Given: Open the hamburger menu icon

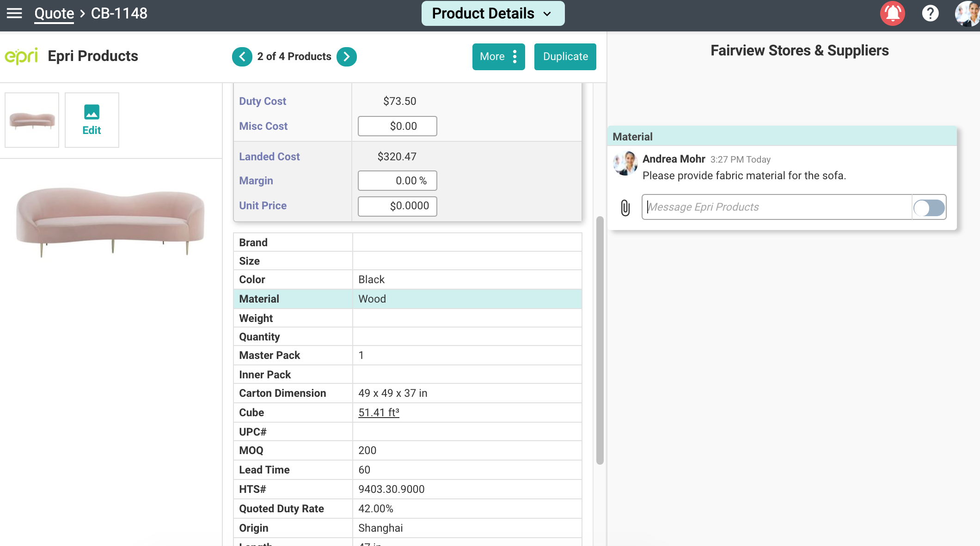Looking at the screenshot, I should (14, 13).
